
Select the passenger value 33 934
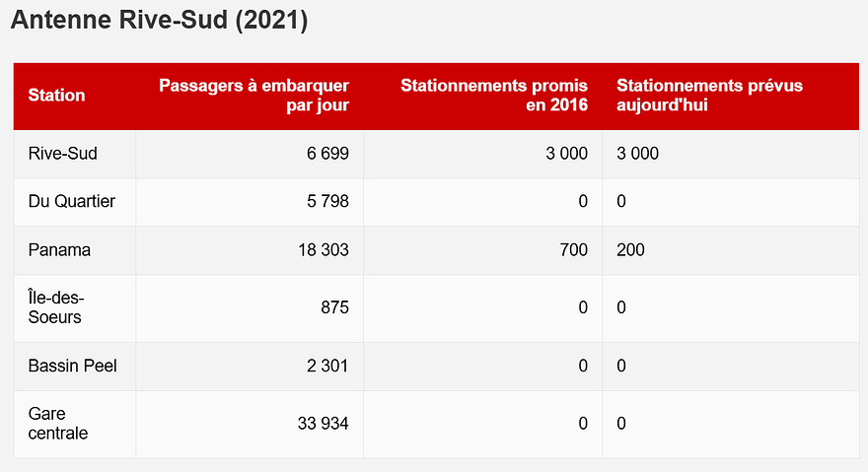point(323,424)
